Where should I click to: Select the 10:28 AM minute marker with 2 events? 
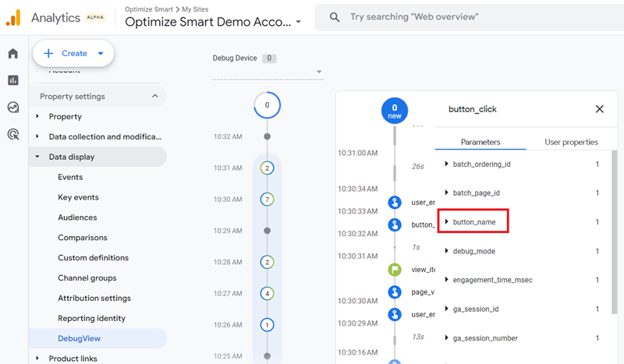click(x=267, y=262)
